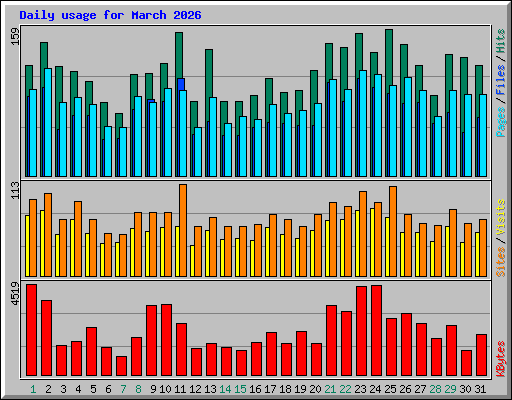Image resolution: width=512 pixels, height=400 pixels.
Task: Click day 17 on the x-axis
Action: [x=270, y=389]
